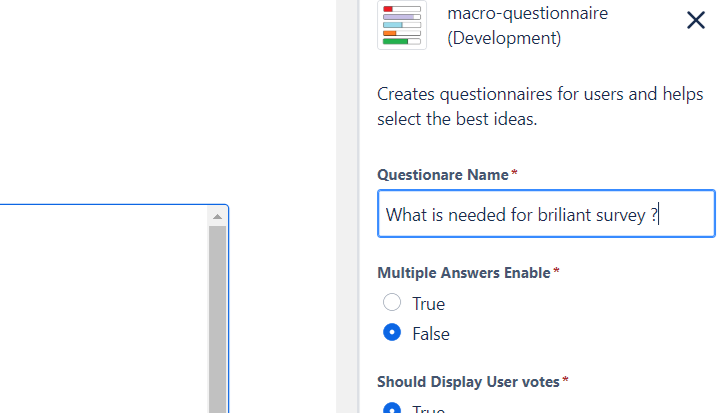
Task: Click the red asterisk next to Questionare Name
Action: tap(514, 174)
